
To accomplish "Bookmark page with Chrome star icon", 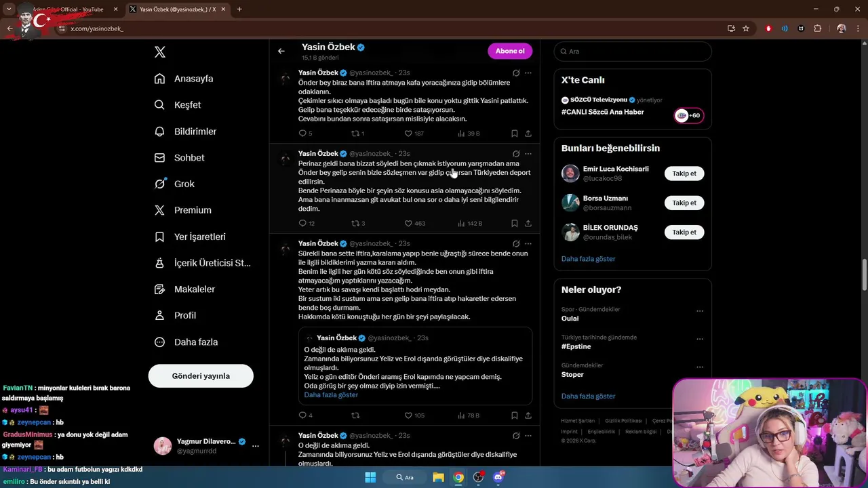I will 746,28.
